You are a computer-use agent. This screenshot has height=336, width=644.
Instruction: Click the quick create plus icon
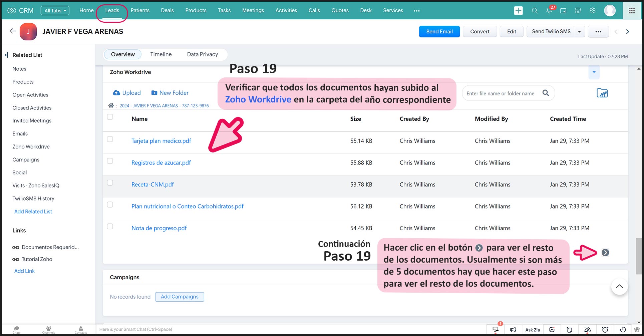[x=518, y=11]
